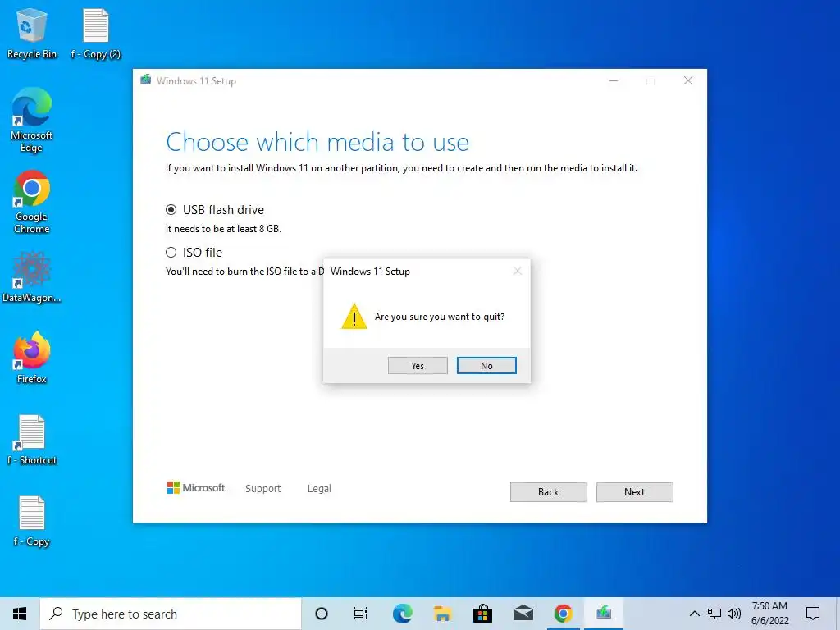Choose the ISO file radio button

[x=171, y=253]
